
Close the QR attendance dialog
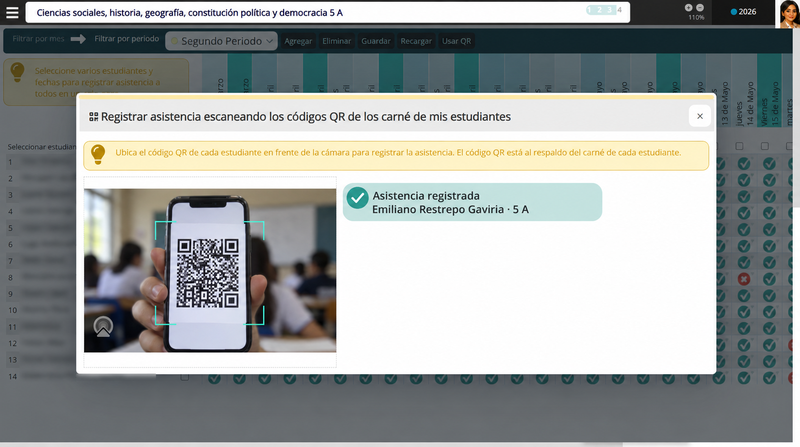point(699,116)
